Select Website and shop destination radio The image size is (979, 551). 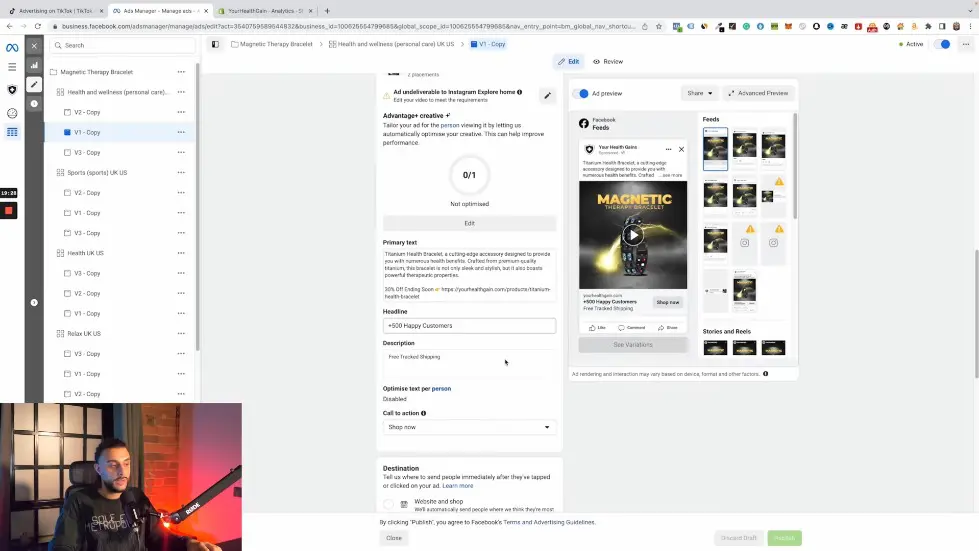388,504
